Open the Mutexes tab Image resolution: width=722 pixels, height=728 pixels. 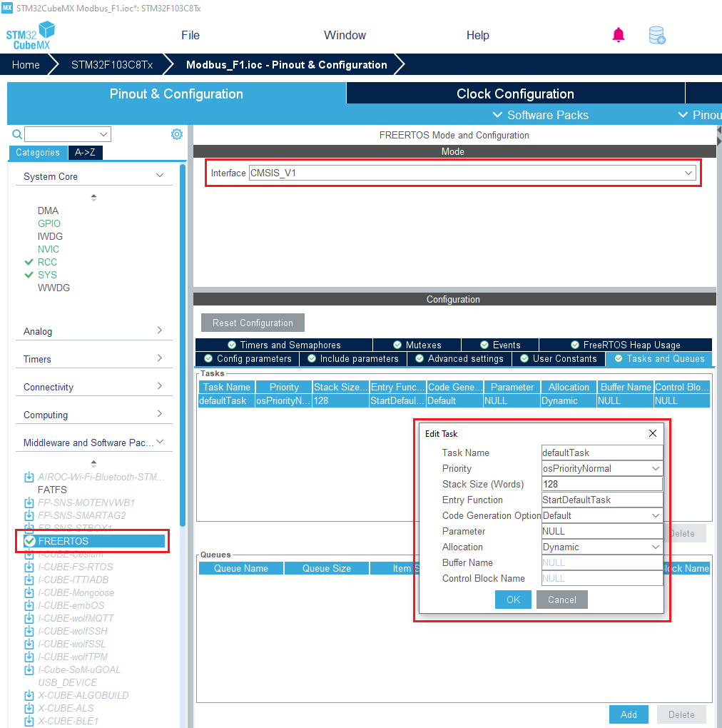(x=417, y=345)
